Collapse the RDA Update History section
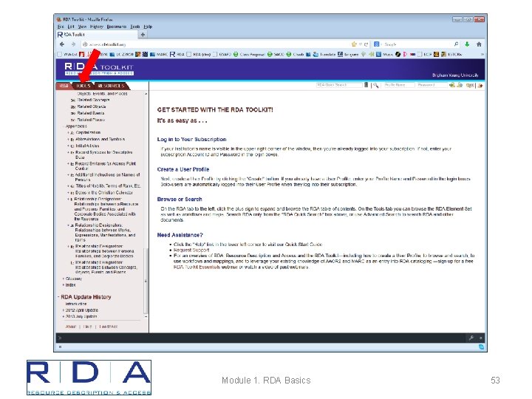The width and height of the screenshot is (532, 399). point(58,297)
